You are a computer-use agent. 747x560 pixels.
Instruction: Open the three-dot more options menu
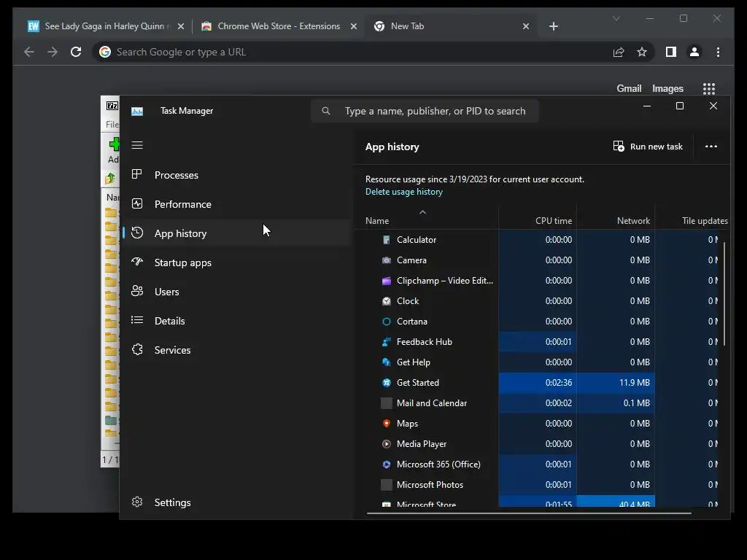711,146
